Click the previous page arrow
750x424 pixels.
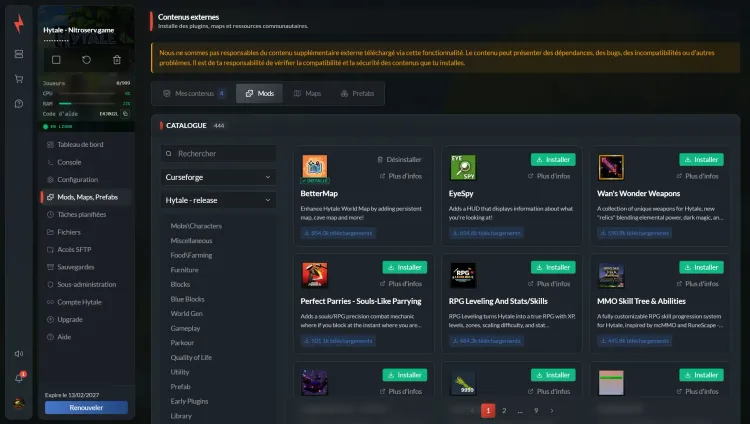point(472,411)
